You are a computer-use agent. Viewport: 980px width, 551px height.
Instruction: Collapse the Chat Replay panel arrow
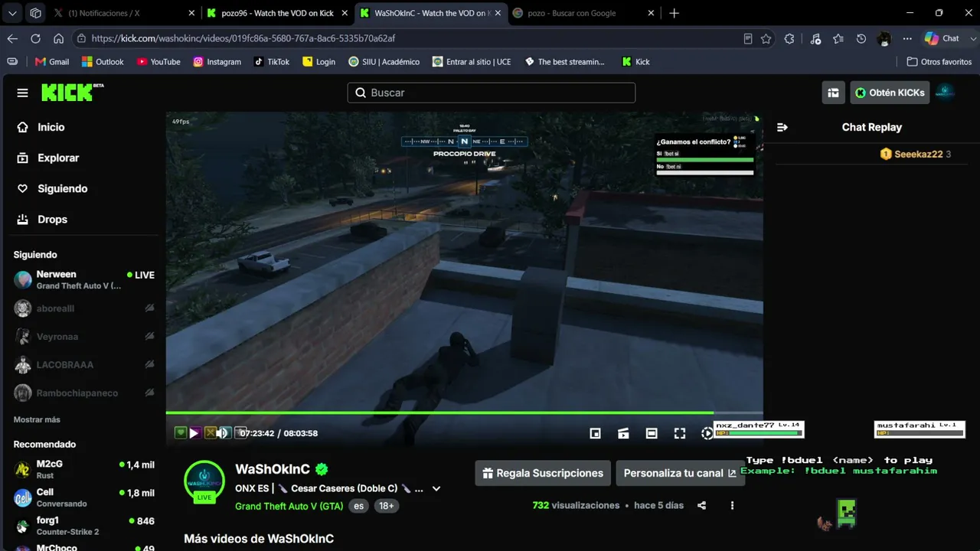pyautogui.click(x=782, y=127)
